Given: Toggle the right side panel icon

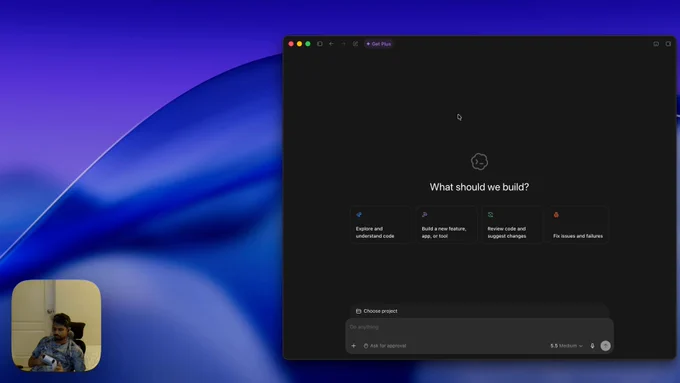Looking at the screenshot, I should [x=668, y=44].
